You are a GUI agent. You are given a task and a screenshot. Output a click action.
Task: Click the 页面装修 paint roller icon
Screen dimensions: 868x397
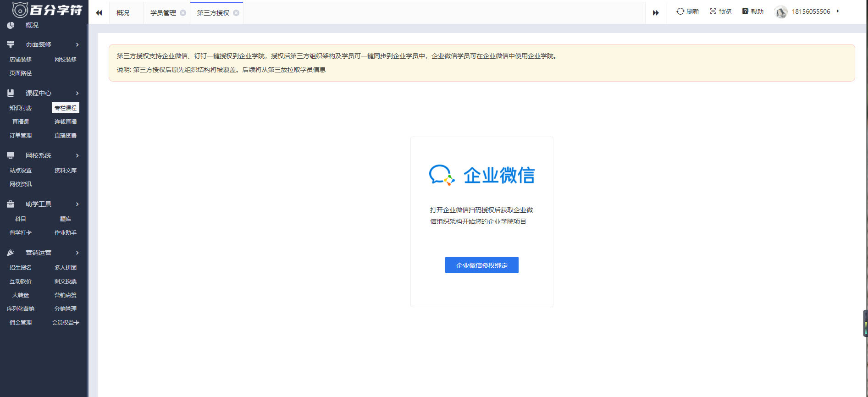pyautogui.click(x=11, y=44)
